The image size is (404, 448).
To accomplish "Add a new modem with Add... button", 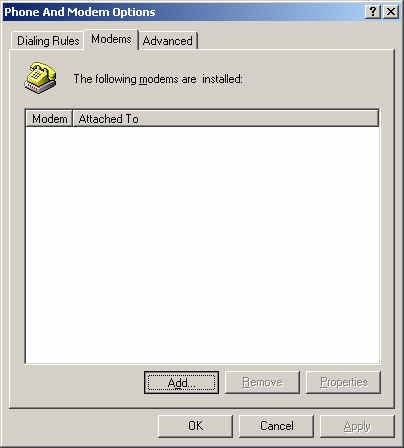I will (x=181, y=383).
